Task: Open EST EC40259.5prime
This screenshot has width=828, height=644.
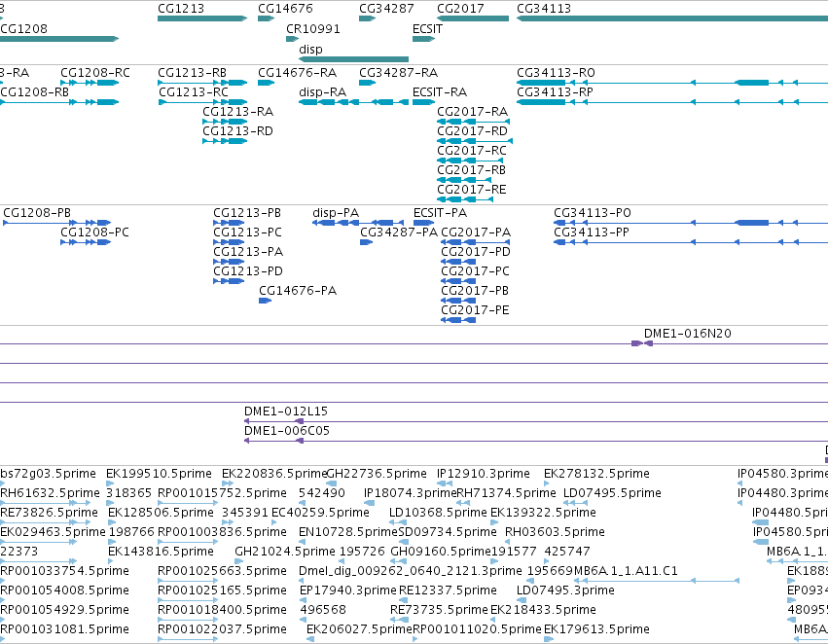Action: point(320,513)
